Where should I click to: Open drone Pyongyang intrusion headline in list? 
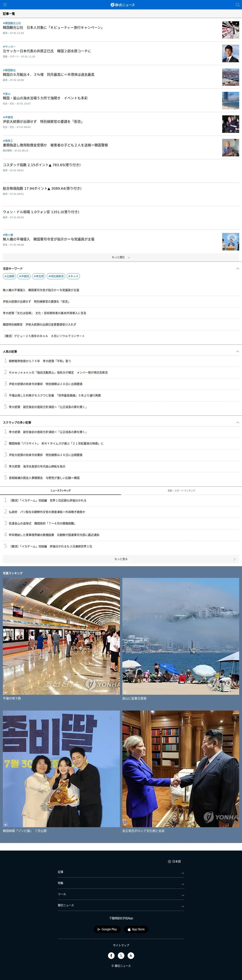point(49,239)
